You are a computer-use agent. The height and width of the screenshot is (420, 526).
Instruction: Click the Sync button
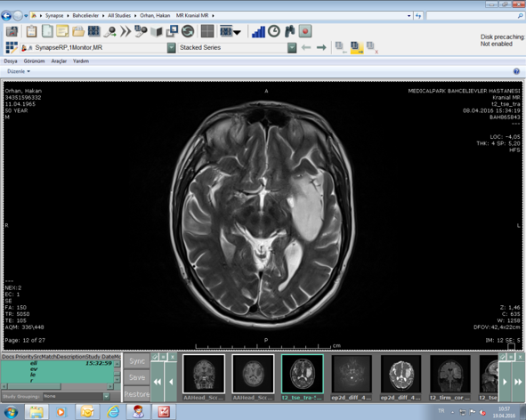(137, 361)
